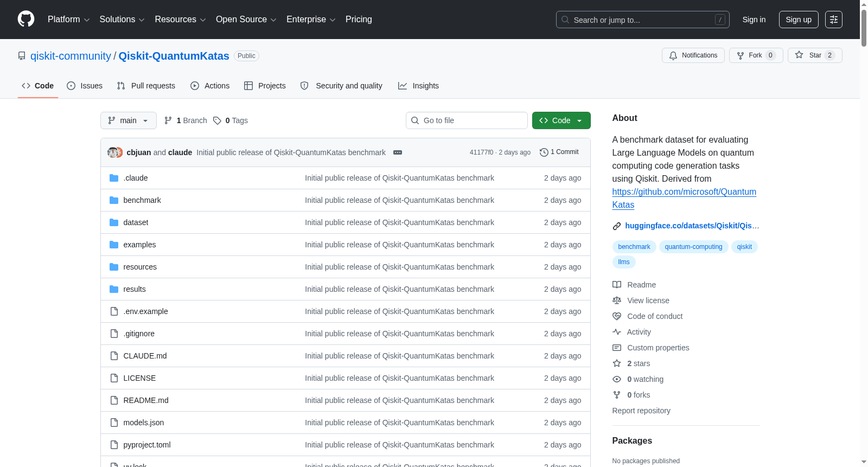Click the resources folder icon

point(114,267)
